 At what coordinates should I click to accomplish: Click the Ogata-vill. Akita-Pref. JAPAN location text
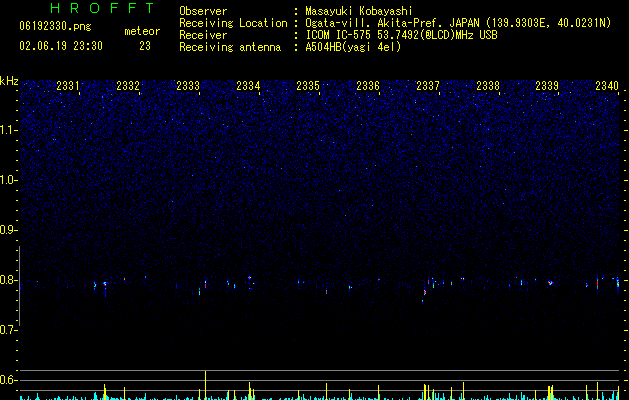click(x=393, y=23)
